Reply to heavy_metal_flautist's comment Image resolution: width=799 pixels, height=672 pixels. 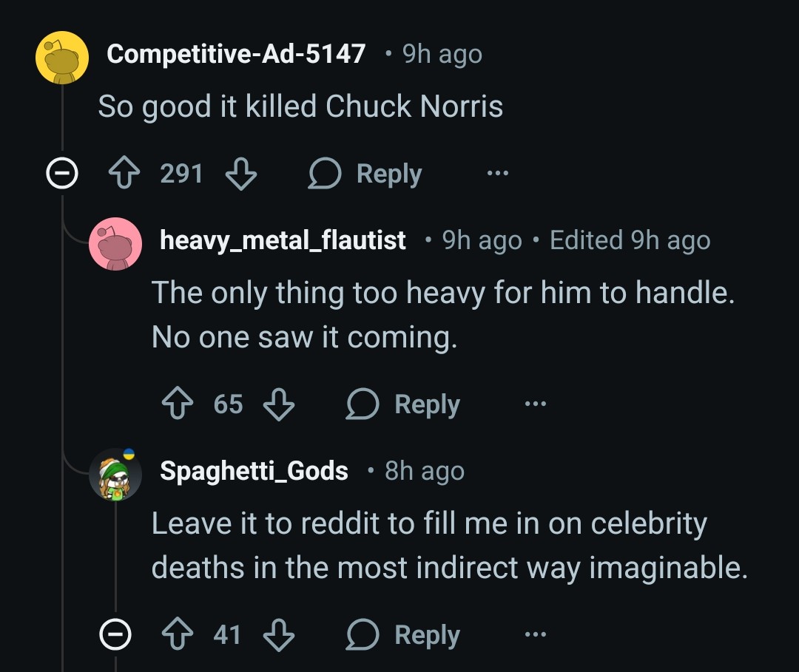(404, 404)
